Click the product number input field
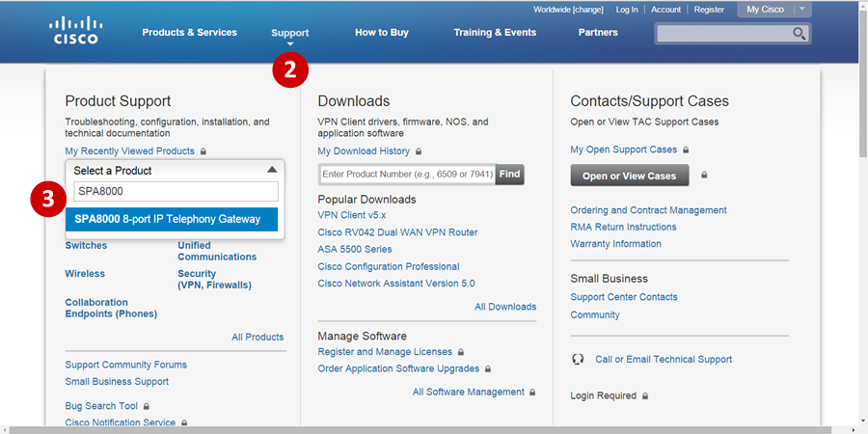 coord(406,175)
